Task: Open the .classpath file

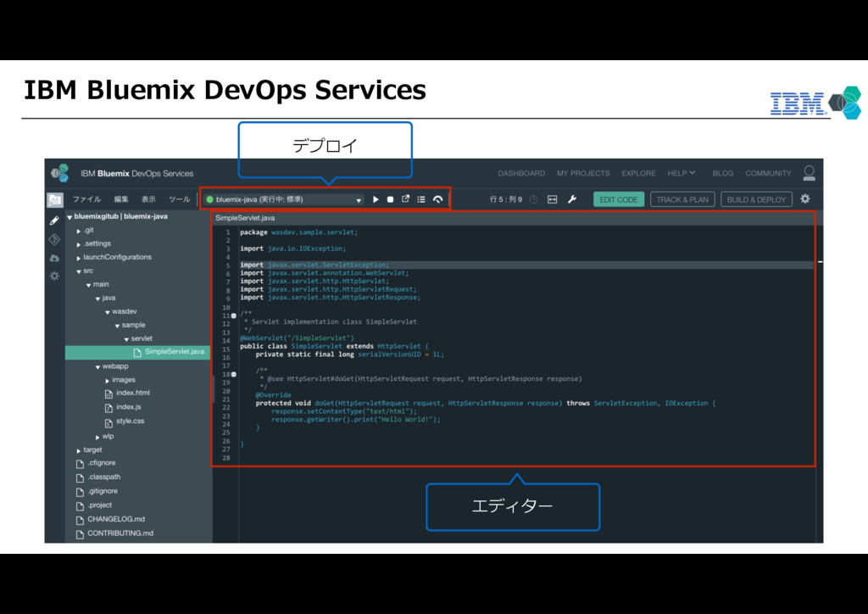Action: [x=103, y=477]
